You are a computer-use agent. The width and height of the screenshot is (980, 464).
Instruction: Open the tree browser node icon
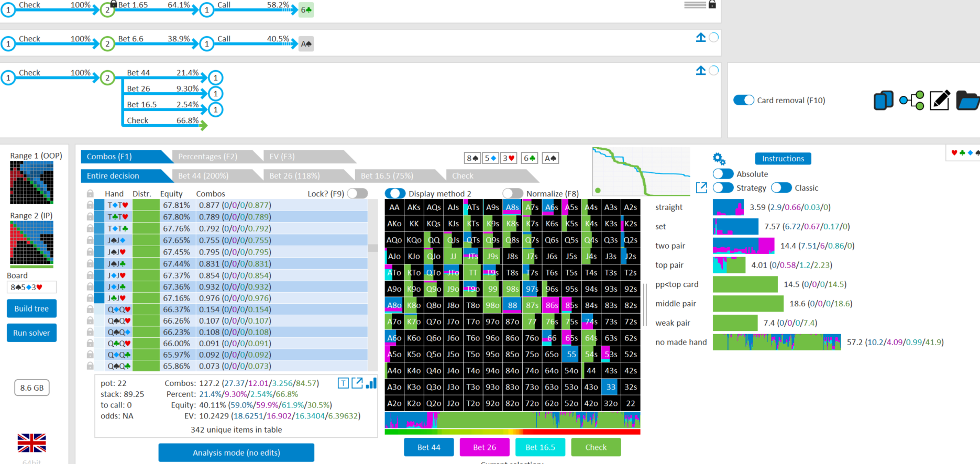click(912, 100)
